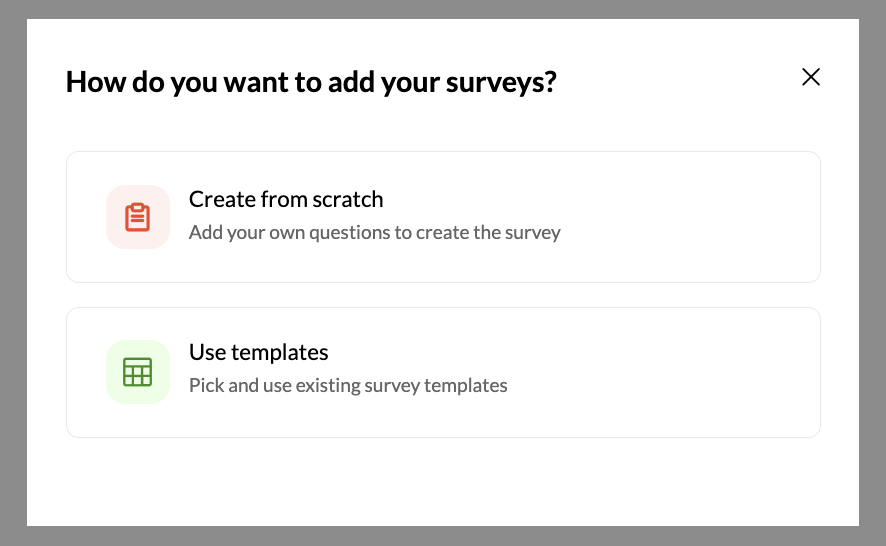886x546 pixels.
Task: Choose the "Create from scratch" title
Action: pyautogui.click(x=286, y=199)
